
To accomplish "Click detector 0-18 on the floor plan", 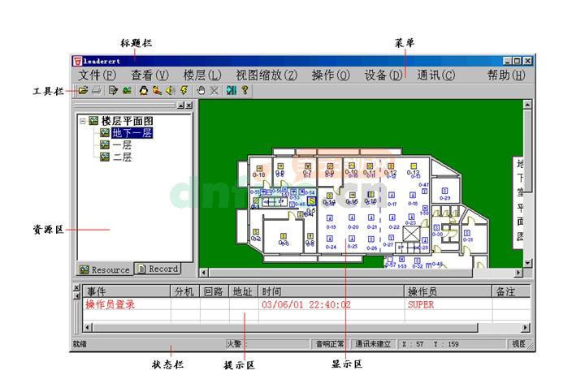I will tap(259, 171).
